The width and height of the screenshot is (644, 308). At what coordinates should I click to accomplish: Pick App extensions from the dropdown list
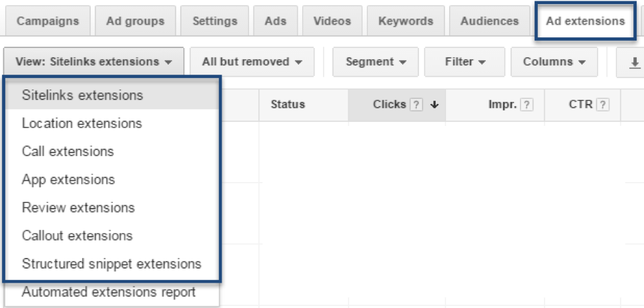point(68,179)
